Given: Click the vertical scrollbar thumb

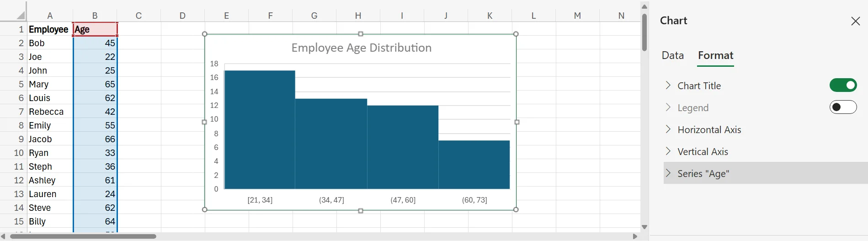Looking at the screenshot, I should (644, 32).
